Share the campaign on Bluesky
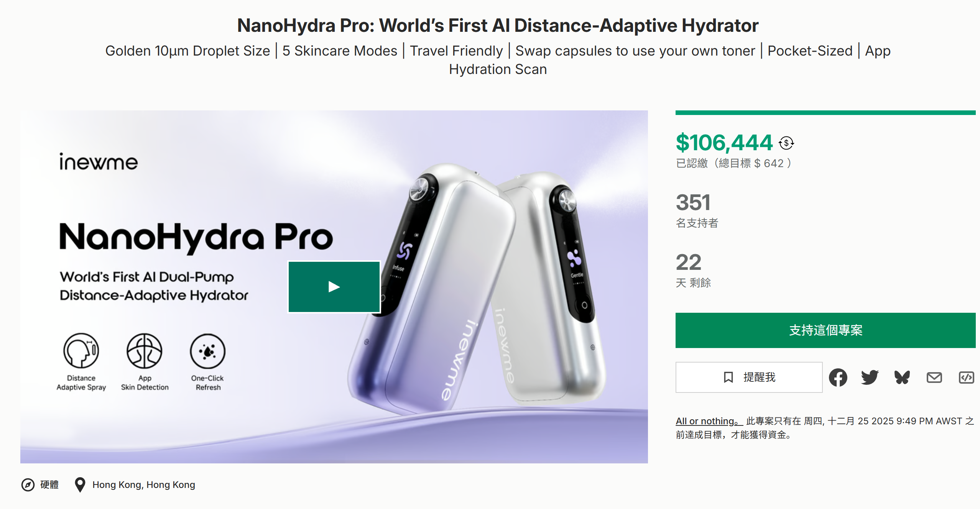 click(x=902, y=378)
